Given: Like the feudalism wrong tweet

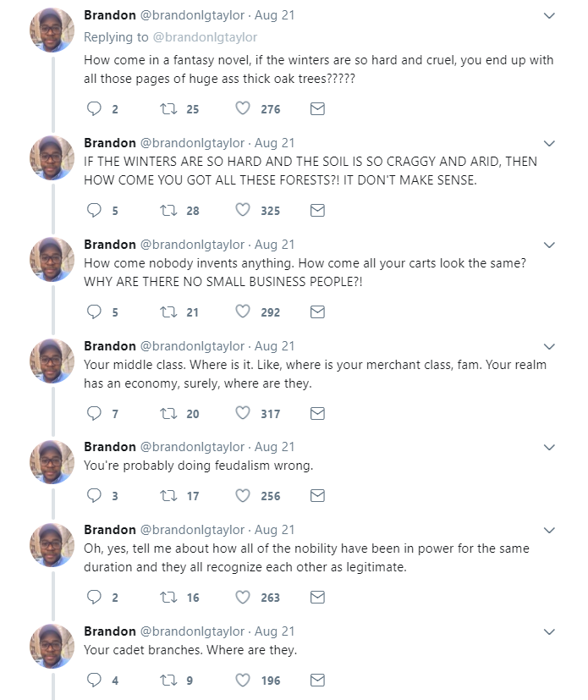Looking at the screenshot, I should [243, 496].
